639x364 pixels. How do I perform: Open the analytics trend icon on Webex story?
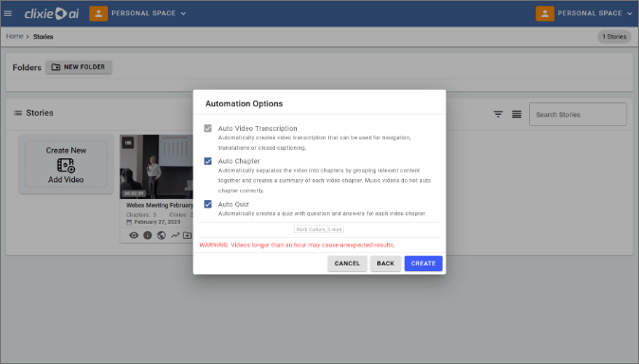coord(175,235)
